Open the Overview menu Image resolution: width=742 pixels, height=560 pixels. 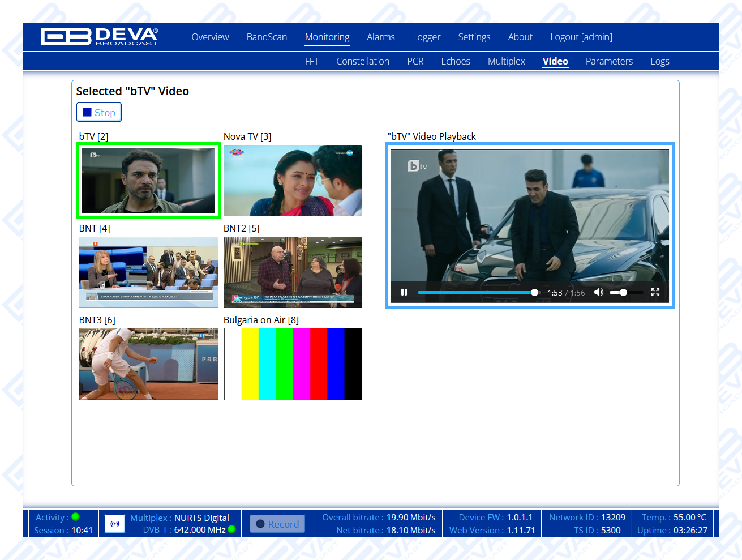[210, 37]
